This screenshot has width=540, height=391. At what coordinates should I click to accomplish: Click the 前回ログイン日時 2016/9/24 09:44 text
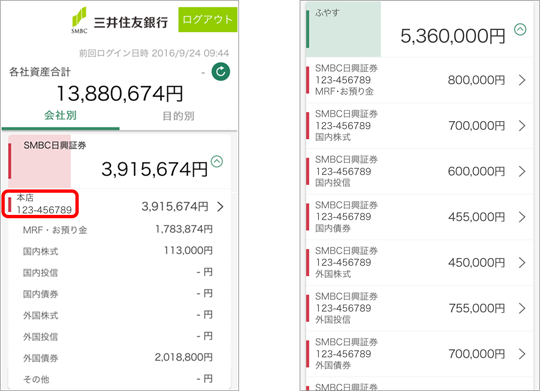[154, 53]
